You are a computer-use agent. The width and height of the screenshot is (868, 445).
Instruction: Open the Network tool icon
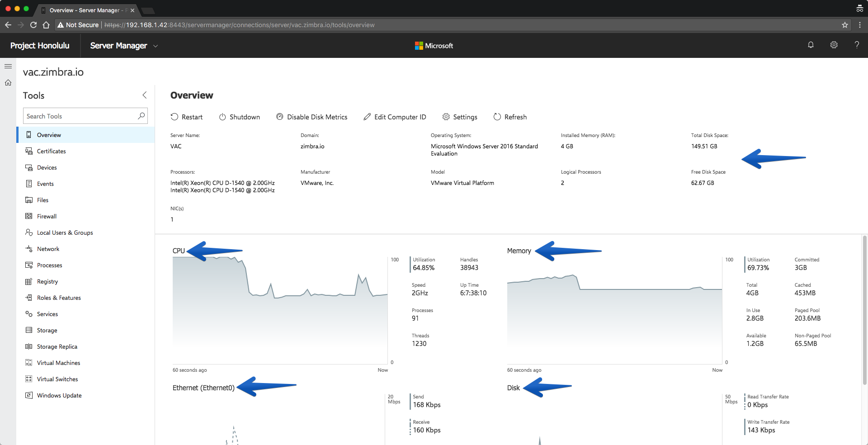[29, 249]
